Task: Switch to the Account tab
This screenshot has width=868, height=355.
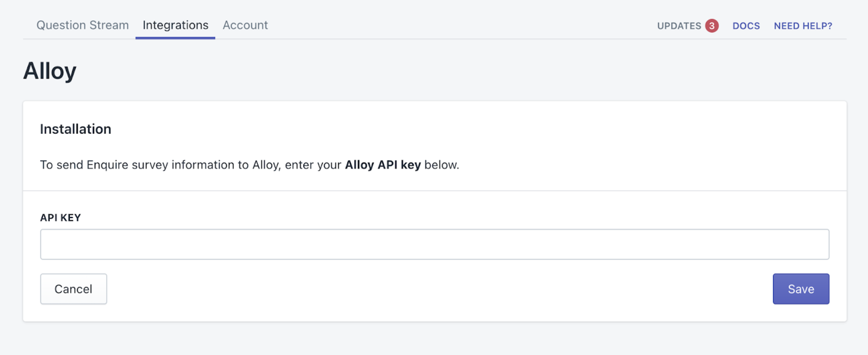Action: (x=245, y=25)
